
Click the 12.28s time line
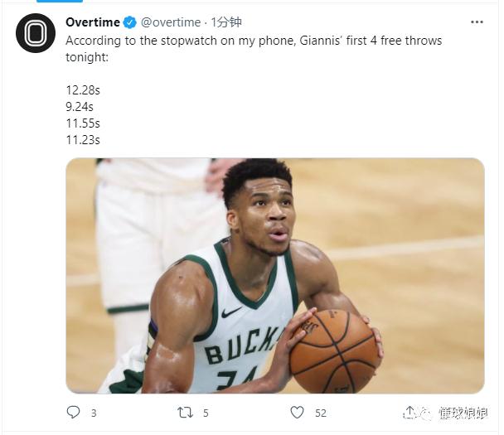click(83, 89)
